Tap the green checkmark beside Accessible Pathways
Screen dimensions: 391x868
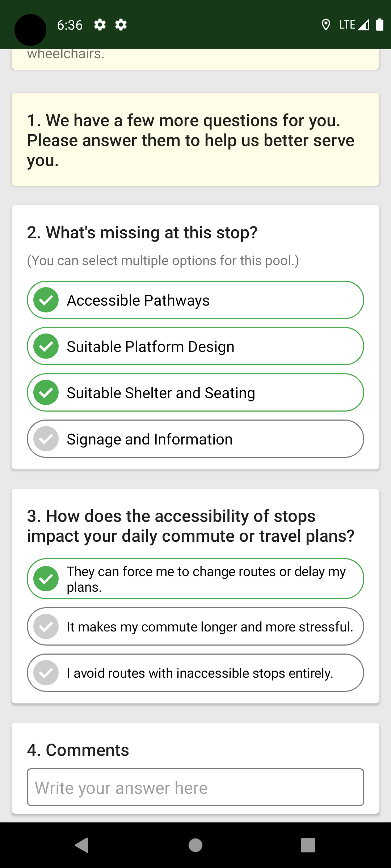click(46, 300)
